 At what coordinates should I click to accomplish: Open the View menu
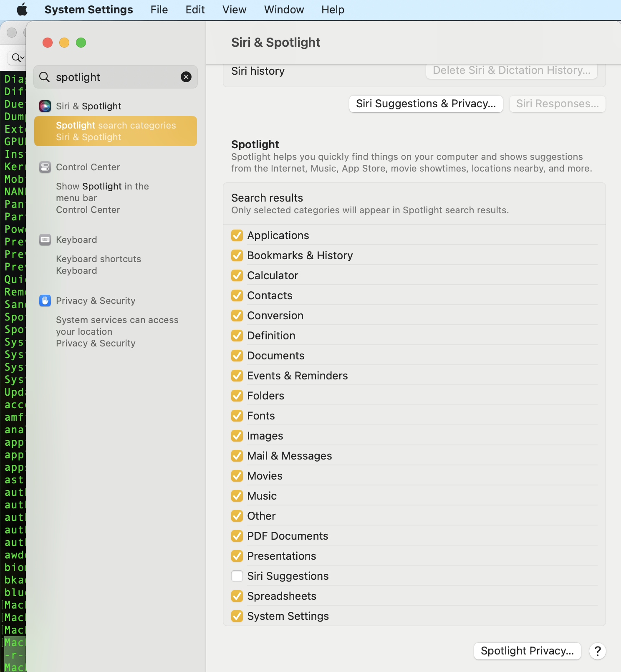[234, 10]
